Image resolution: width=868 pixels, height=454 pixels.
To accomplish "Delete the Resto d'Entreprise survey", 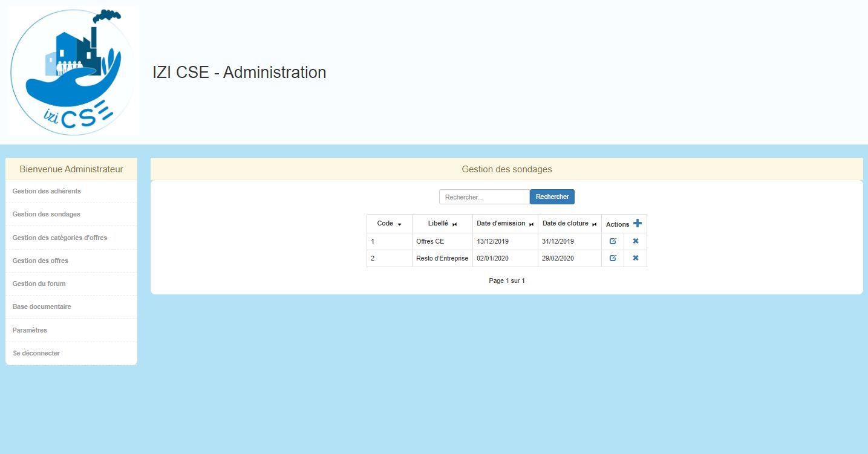I will [x=635, y=258].
